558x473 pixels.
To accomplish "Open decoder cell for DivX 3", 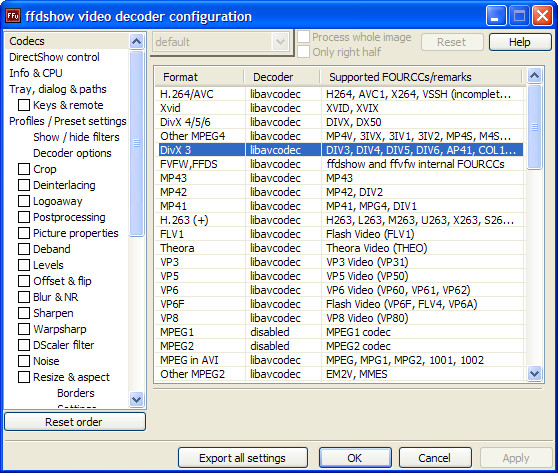I will tap(283, 150).
